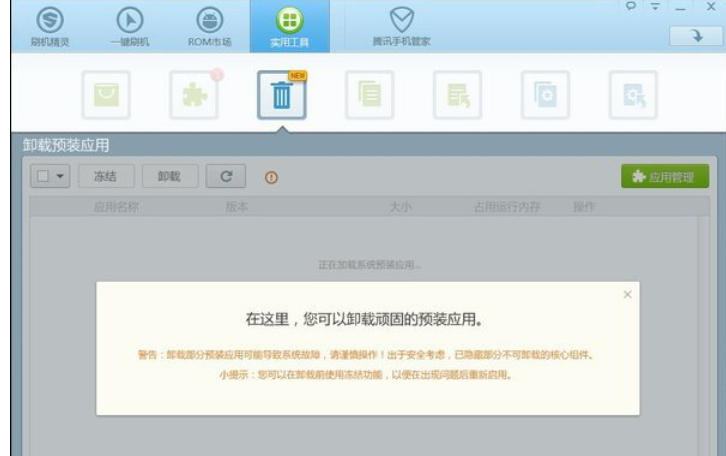Open the blue backup disk tool icon
This screenshot has height=456, width=726.
pyautogui.click(x=545, y=96)
